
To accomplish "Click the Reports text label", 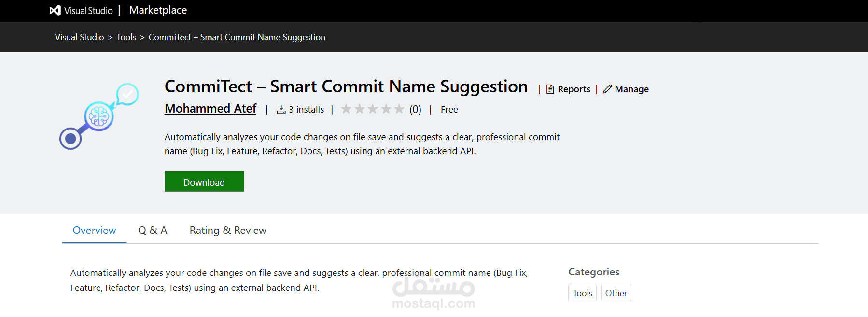I will (574, 89).
